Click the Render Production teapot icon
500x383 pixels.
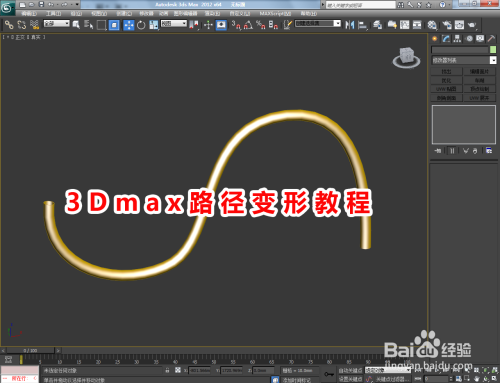[x=472, y=25]
